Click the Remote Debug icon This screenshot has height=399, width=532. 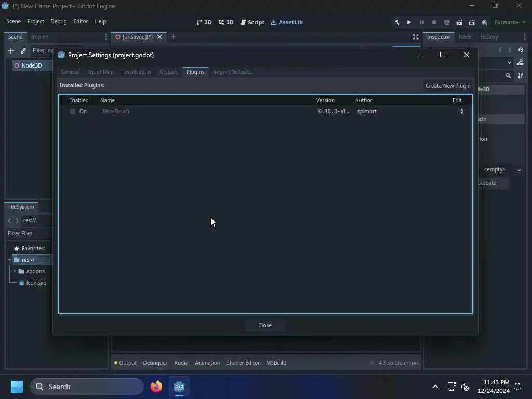coord(446,22)
